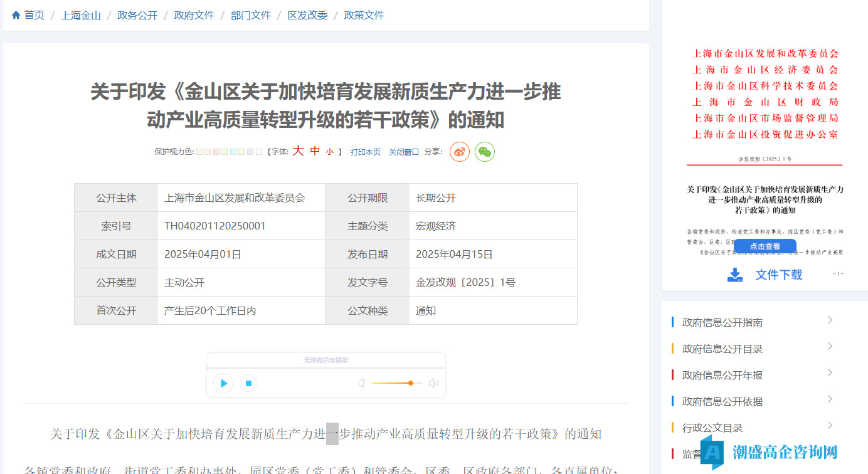Go to 区发改委 breadcrumb item
This screenshot has width=868, height=474.
[x=307, y=15]
